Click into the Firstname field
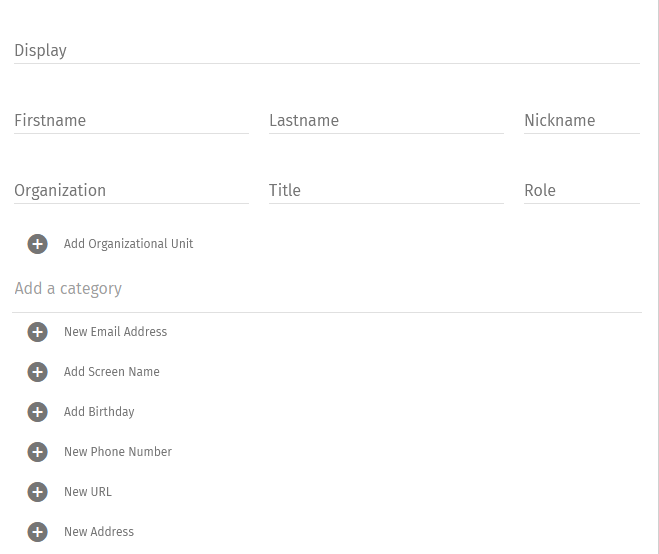 [x=131, y=121]
